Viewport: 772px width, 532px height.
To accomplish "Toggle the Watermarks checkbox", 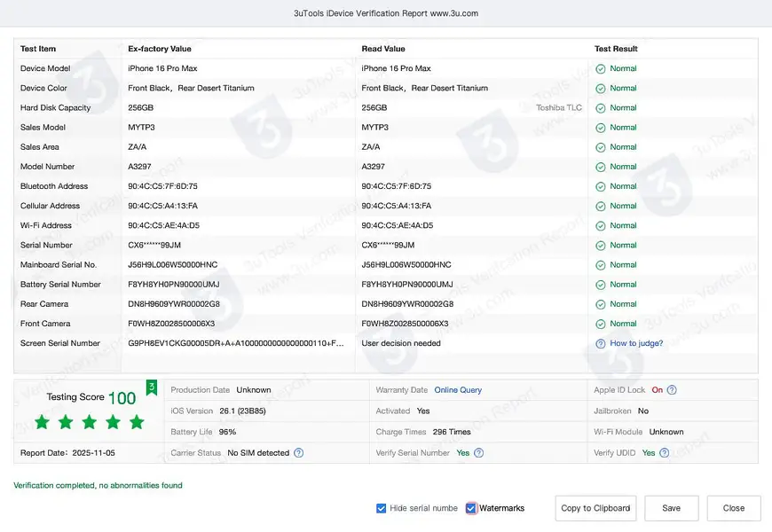I will [471, 508].
